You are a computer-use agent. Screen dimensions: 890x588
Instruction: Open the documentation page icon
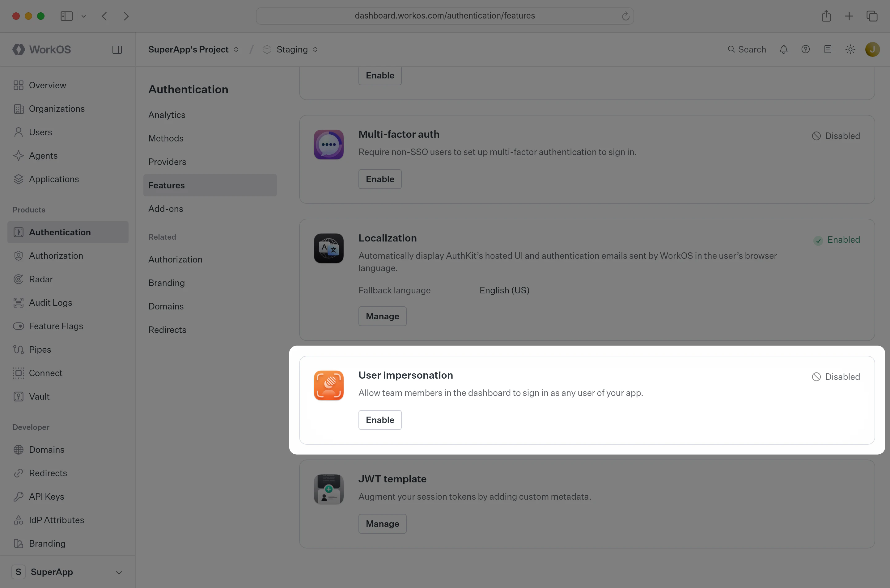tap(828, 49)
